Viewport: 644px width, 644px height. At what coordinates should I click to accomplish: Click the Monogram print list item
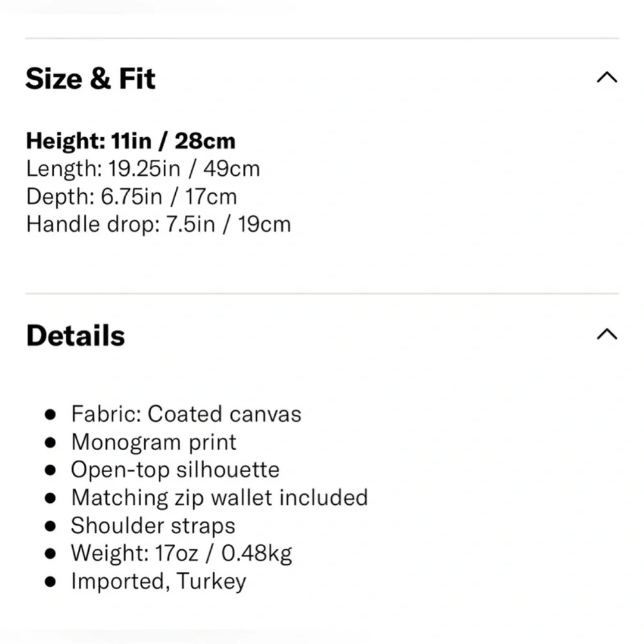tap(154, 442)
